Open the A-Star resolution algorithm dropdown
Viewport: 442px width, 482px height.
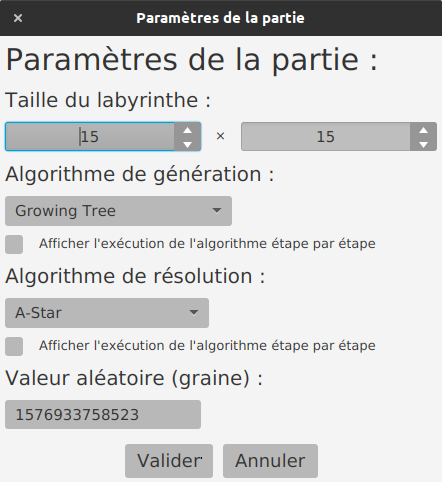(107, 313)
